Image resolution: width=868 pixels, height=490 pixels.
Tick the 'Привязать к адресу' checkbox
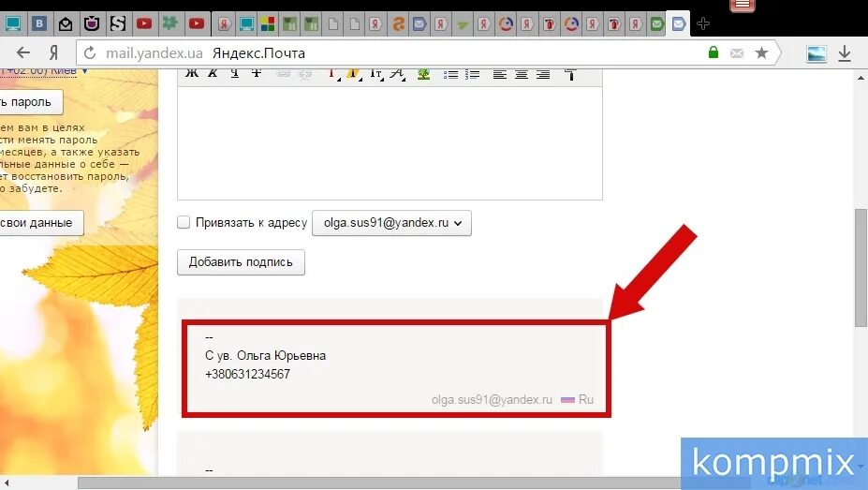184,223
